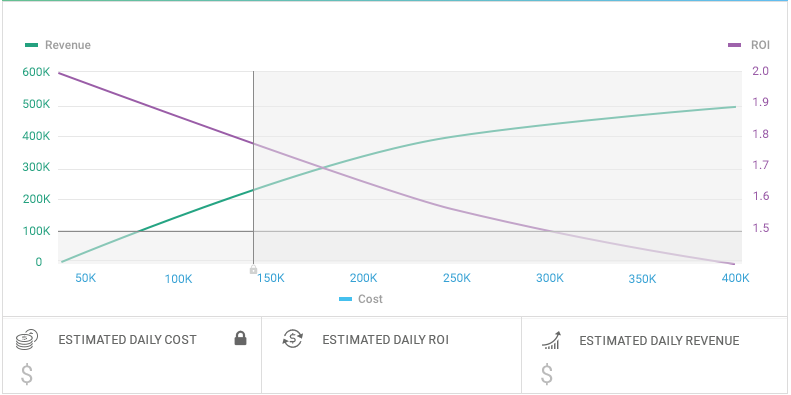The width and height of the screenshot is (791, 395).
Task: Click the 1.7 ROI axis label
Action: click(x=760, y=165)
